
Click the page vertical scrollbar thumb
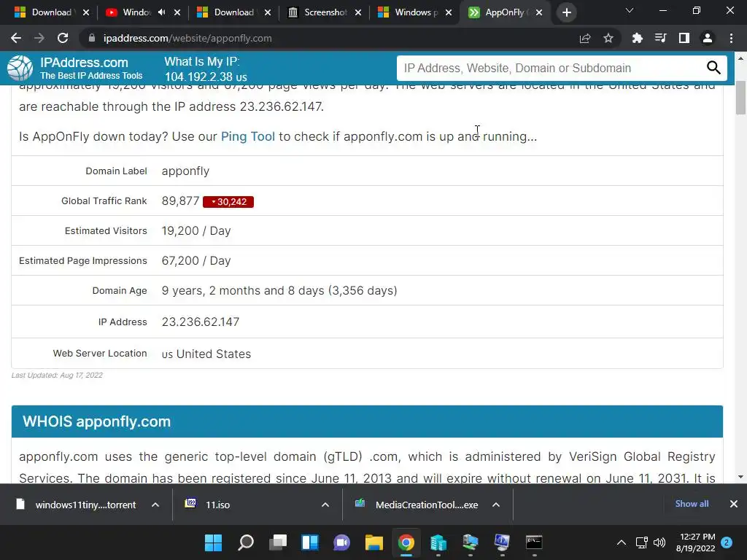click(x=740, y=98)
